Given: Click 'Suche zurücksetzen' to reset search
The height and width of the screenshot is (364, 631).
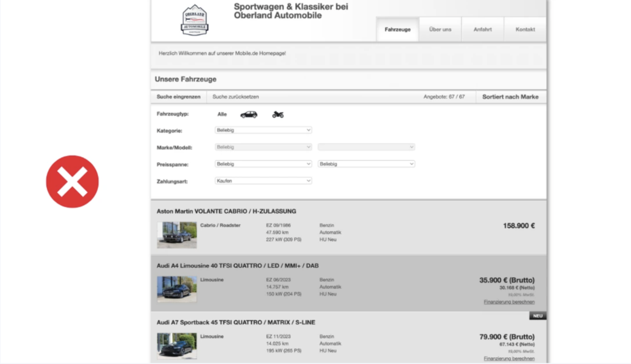Looking at the screenshot, I should 235,97.
